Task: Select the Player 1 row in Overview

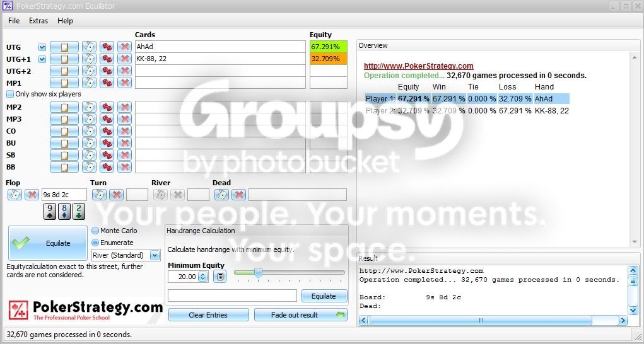Action: (467, 99)
